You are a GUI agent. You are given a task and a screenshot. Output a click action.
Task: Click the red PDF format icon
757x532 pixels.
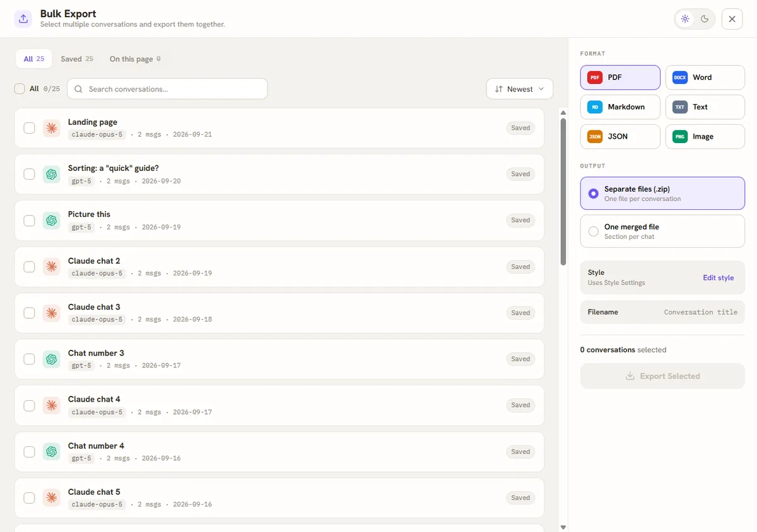(595, 78)
